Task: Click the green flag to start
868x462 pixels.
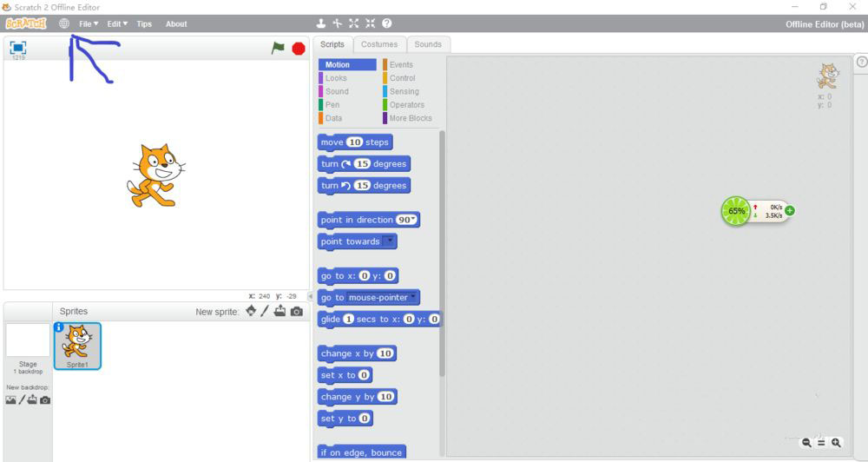Action: pos(278,49)
